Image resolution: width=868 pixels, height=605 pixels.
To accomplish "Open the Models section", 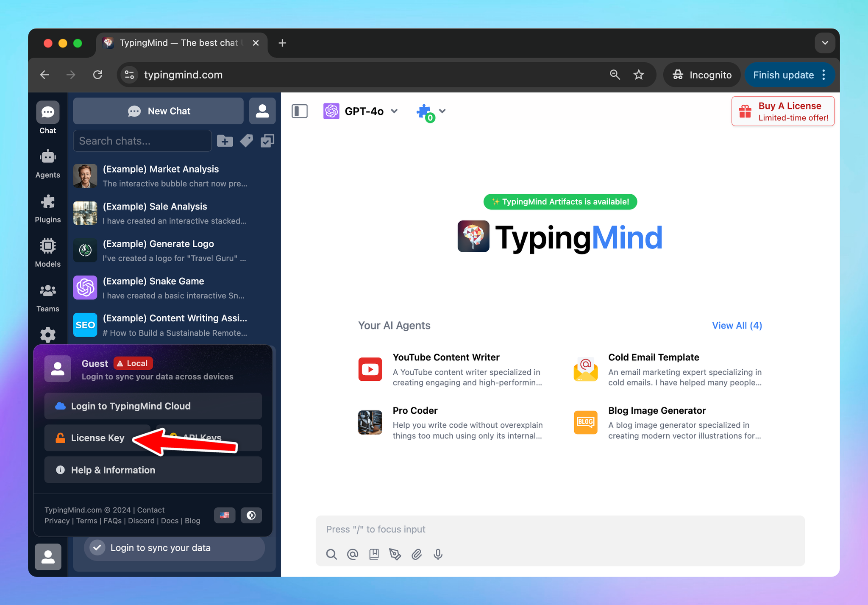I will pyautogui.click(x=47, y=253).
